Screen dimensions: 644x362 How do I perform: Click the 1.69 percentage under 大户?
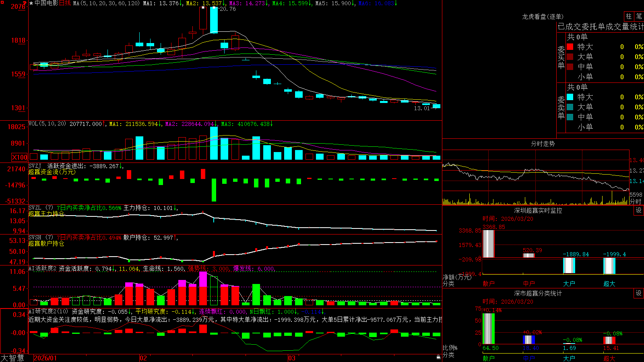[x=569, y=348]
